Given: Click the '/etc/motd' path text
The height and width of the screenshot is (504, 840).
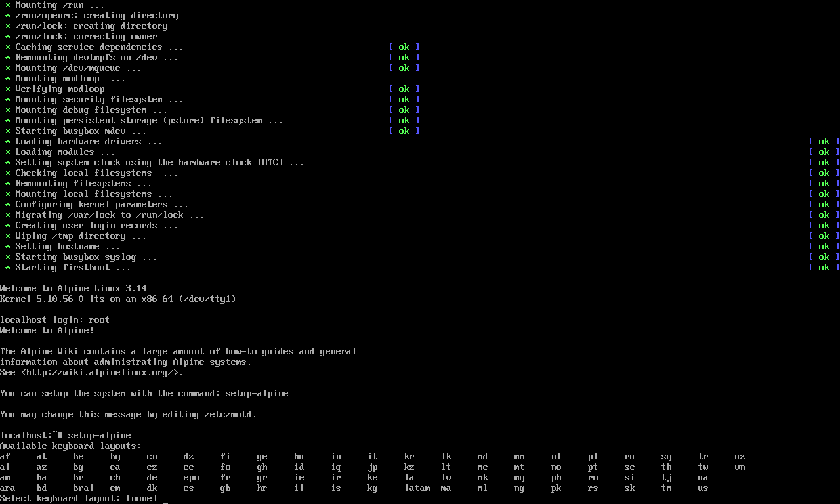Looking at the screenshot, I should (228, 415).
